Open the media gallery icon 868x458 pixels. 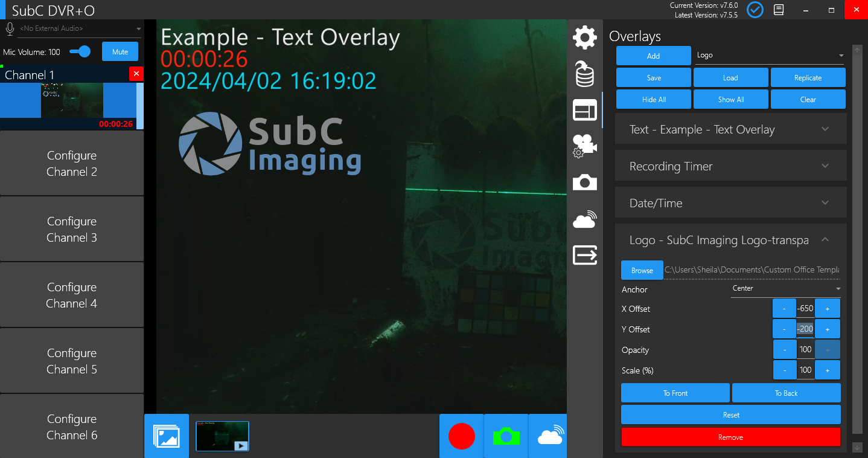pos(167,436)
